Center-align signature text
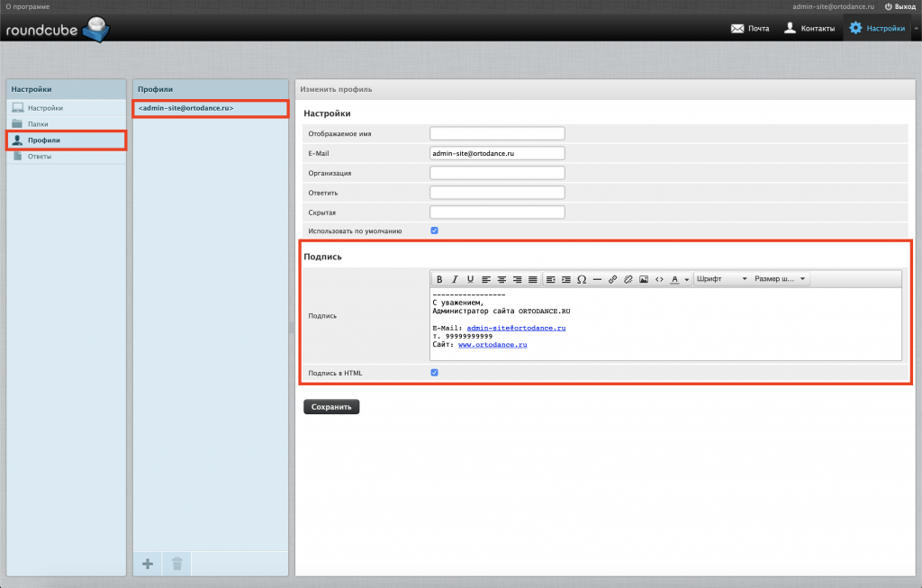 point(502,279)
